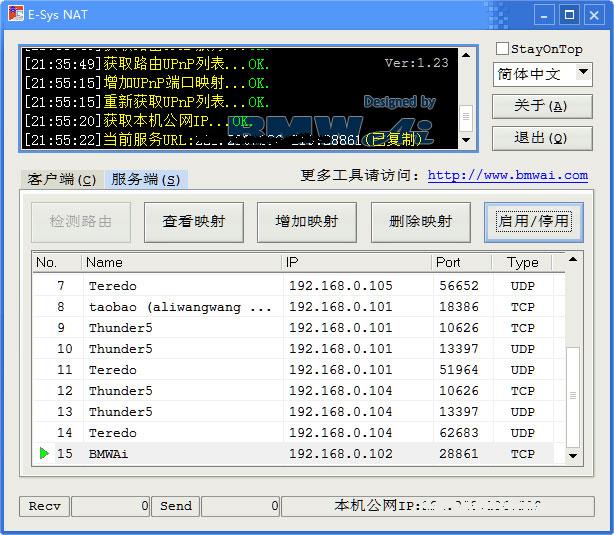Click IP 192.168.0.105 cell
Image resolution: width=614 pixels, height=535 pixels.
point(341,286)
